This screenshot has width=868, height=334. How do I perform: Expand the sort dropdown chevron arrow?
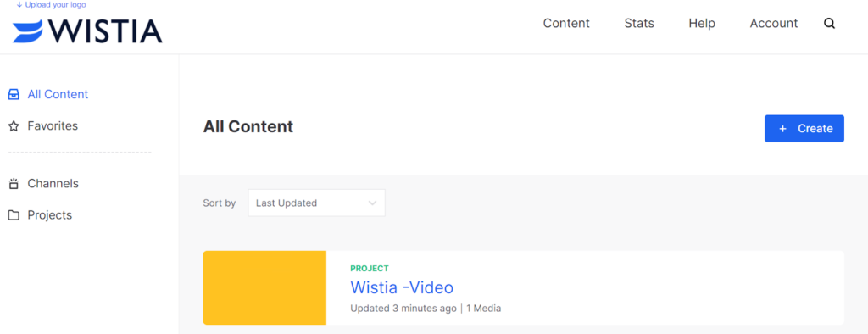point(372,203)
